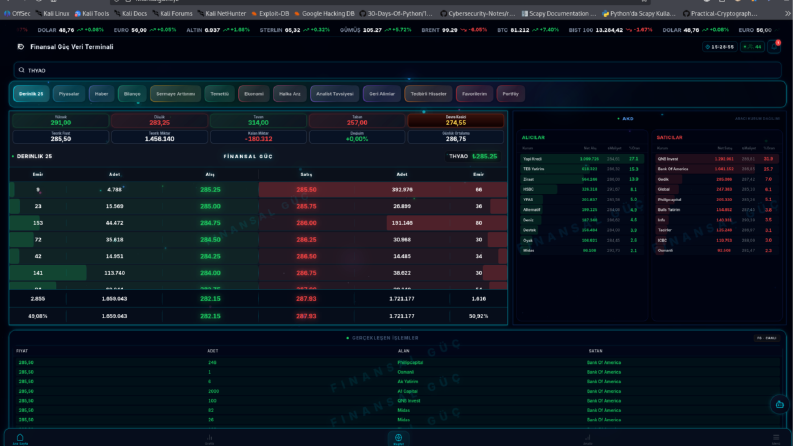
Task: Select ask price 285.50 in depth table
Action: point(306,190)
